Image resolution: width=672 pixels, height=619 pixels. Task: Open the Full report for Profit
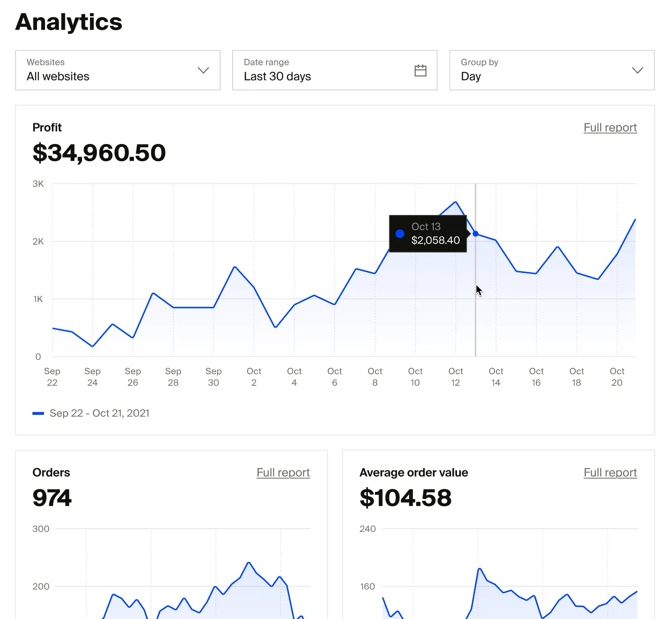[610, 127]
